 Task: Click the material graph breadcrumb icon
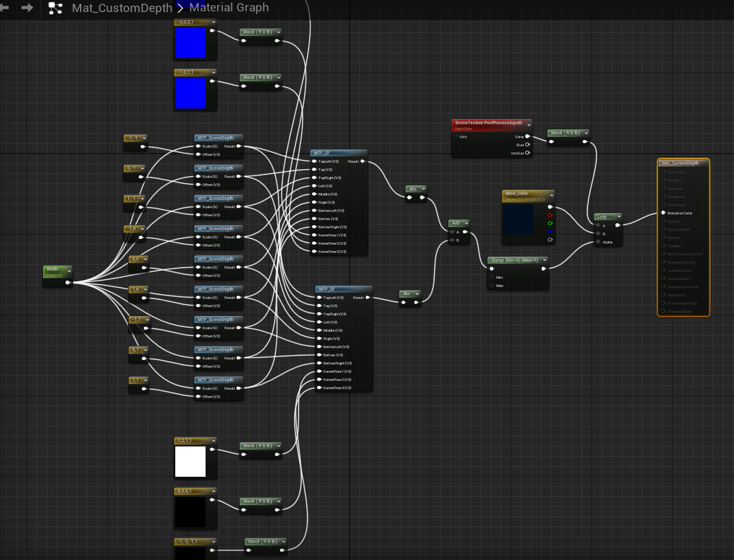[x=55, y=8]
